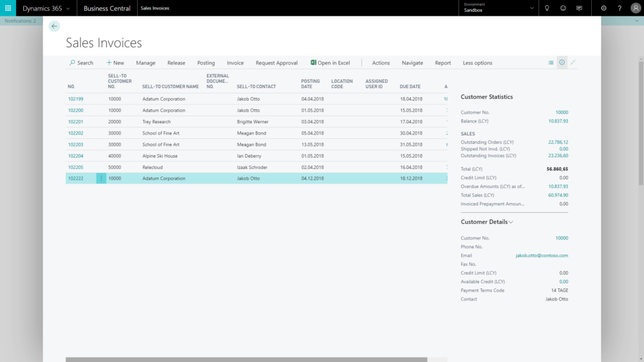Switch to list view icon

tap(551, 63)
